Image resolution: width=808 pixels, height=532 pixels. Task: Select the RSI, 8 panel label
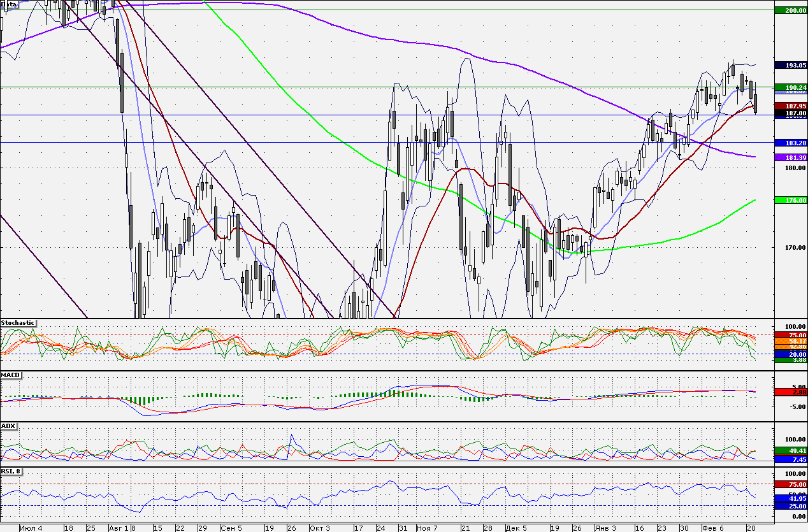13,471
